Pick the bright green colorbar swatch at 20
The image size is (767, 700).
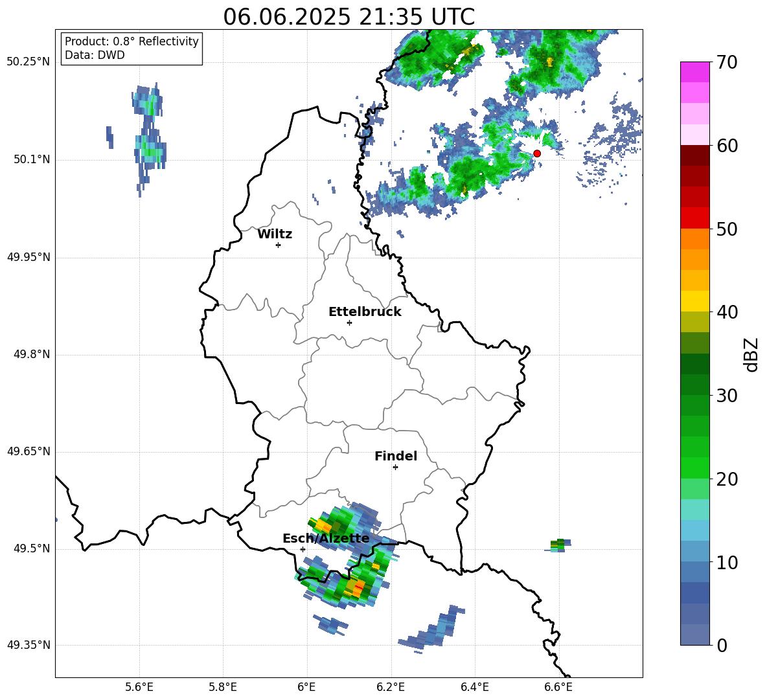point(694,468)
